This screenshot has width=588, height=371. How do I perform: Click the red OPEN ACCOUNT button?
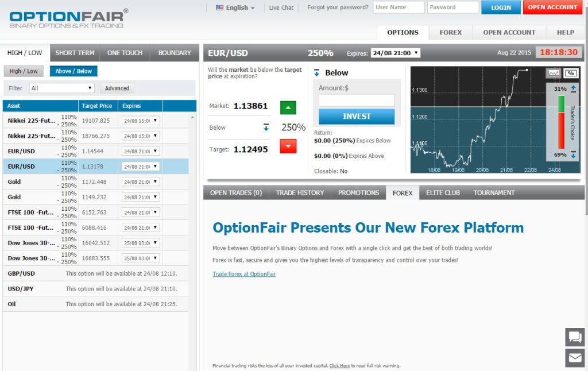tap(552, 7)
